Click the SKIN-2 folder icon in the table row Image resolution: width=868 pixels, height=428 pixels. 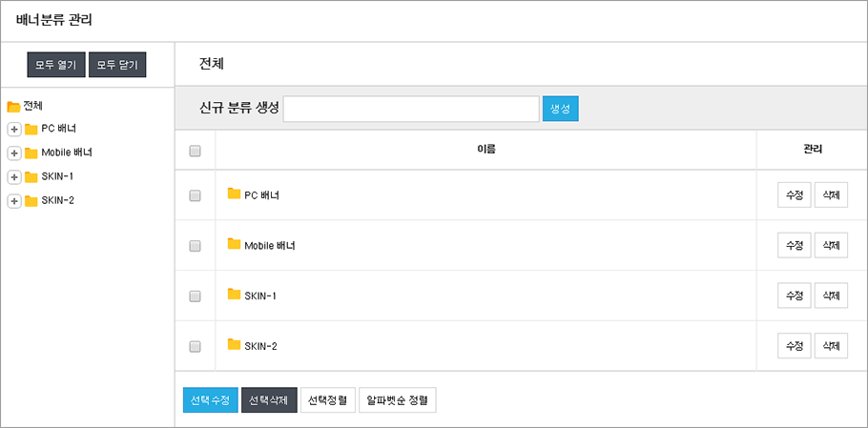(x=234, y=344)
